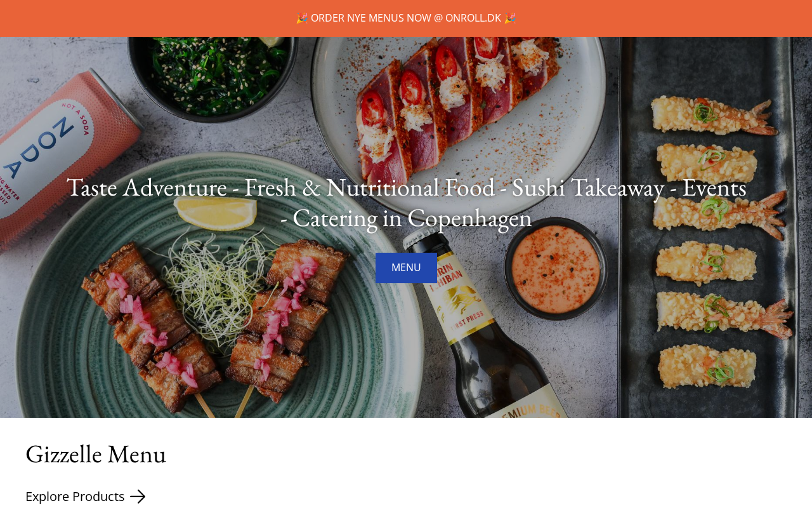Open the Explore Products link
Viewport: 812px width, 508px height.
tap(75, 497)
